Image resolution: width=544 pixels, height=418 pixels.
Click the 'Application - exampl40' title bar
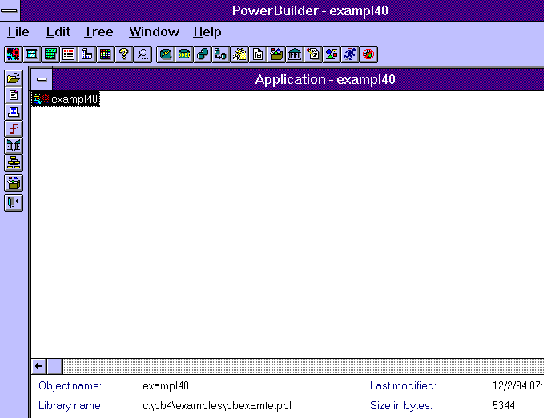tap(298, 79)
